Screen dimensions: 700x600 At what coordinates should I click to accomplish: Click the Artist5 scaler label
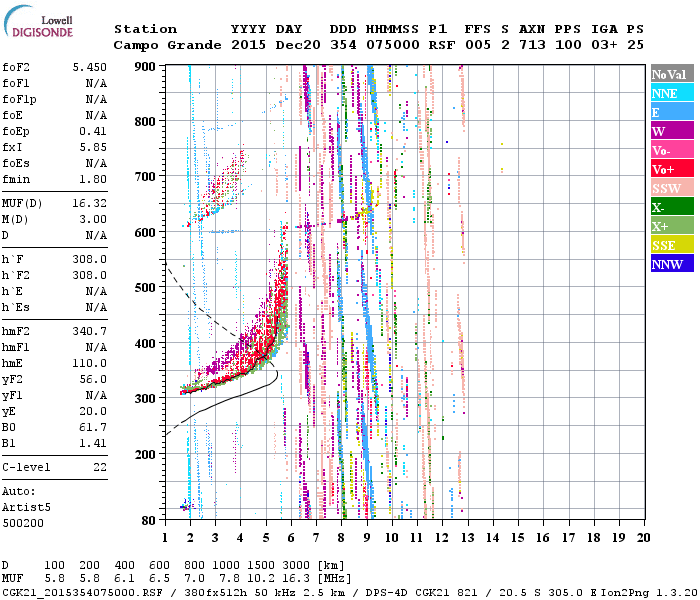pyautogui.click(x=26, y=508)
